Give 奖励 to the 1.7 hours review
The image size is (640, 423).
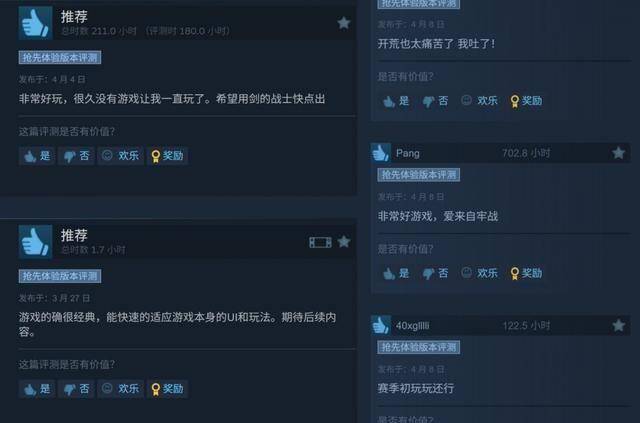(167, 389)
